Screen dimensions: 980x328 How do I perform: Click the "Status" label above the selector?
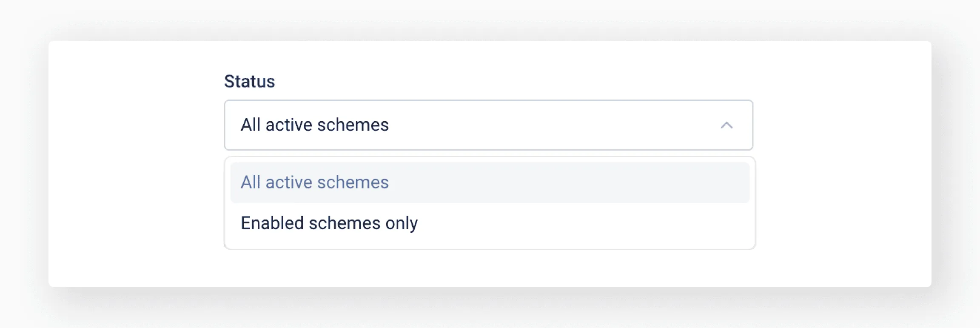(x=250, y=81)
